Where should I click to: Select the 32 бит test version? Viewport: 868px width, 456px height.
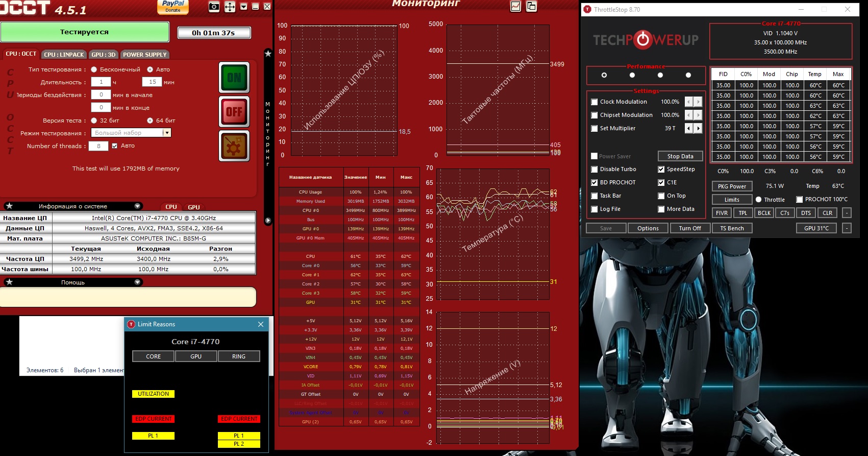pos(94,121)
